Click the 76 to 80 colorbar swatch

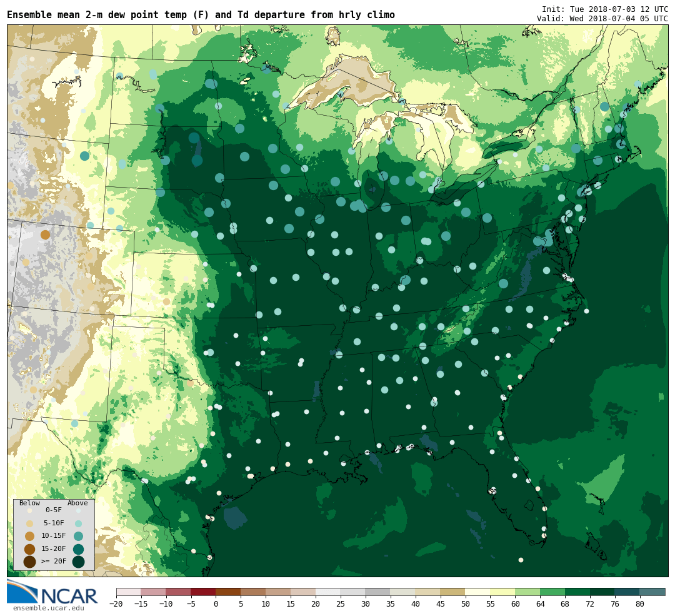coord(627,592)
